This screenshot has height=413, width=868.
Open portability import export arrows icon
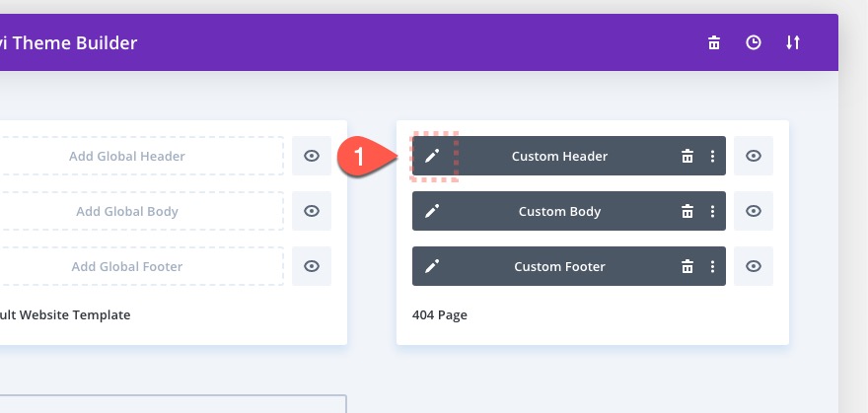pyautogui.click(x=793, y=42)
